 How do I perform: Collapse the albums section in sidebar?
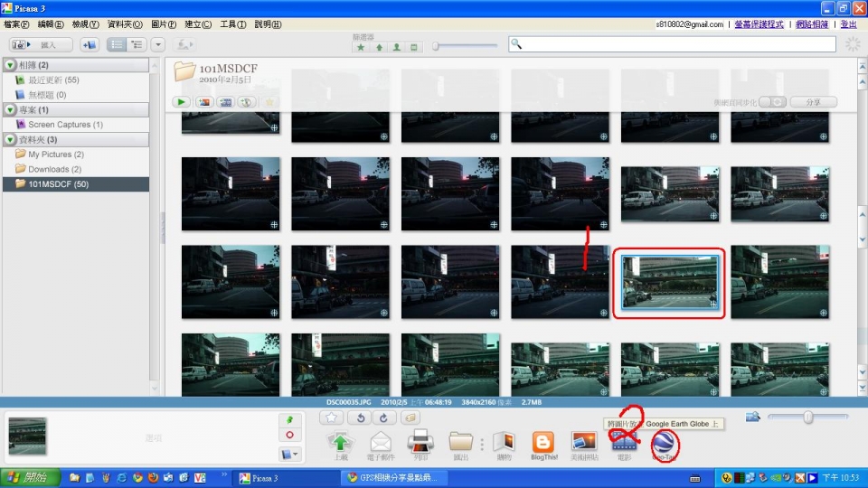coord(10,65)
